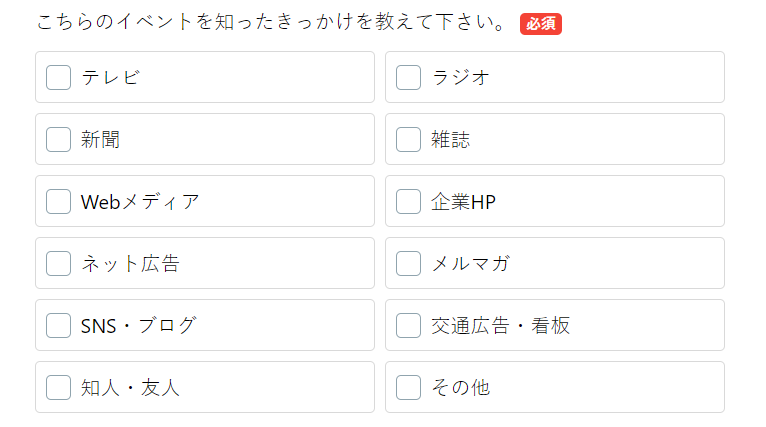The width and height of the screenshot is (766, 427).
Task: Click the red 必須 required badge
Action: coord(541,24)
